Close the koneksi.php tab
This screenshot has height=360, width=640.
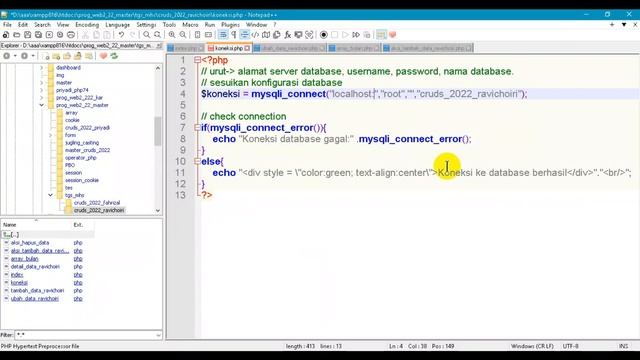point(247,48)
